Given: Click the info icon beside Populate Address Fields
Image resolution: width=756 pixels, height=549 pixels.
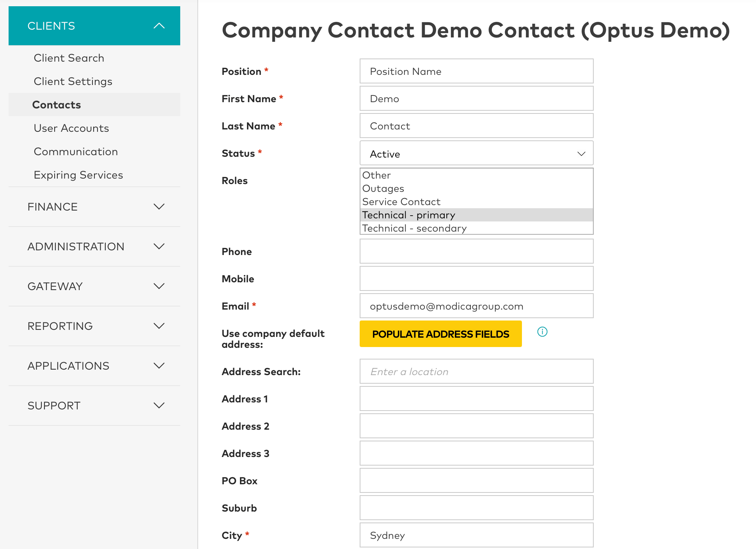Looking at the screenshot, I should (x=542, y=332).
